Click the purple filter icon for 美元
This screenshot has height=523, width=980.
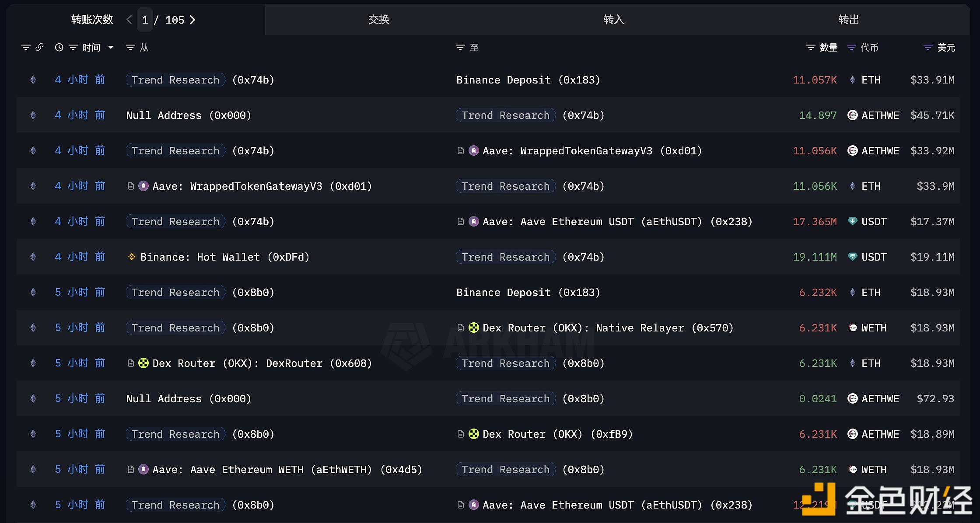click(927, 47)
